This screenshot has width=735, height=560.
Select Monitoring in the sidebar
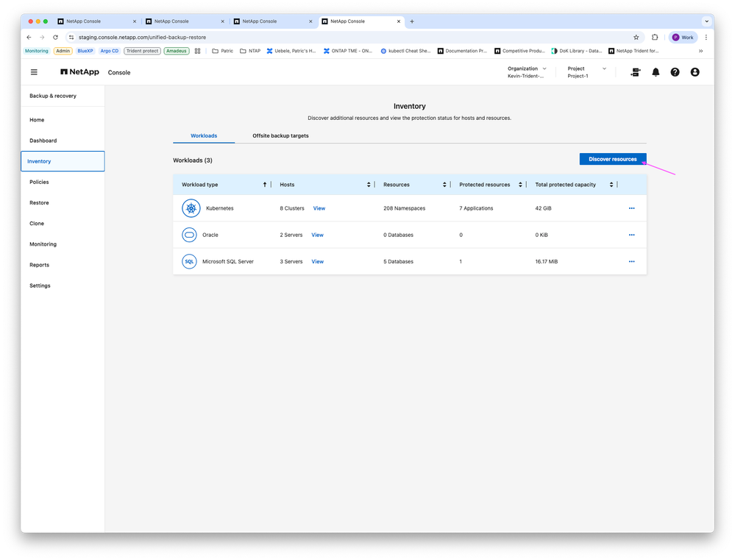point(63,244)
